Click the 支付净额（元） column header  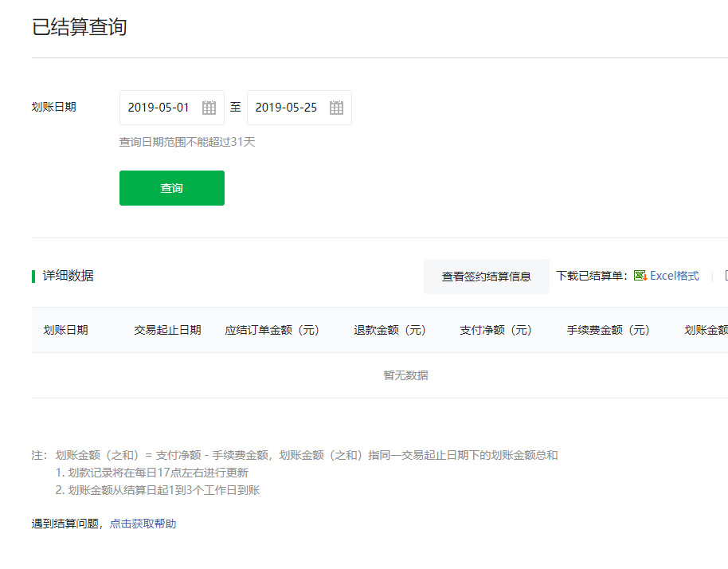tap(496, 330)
